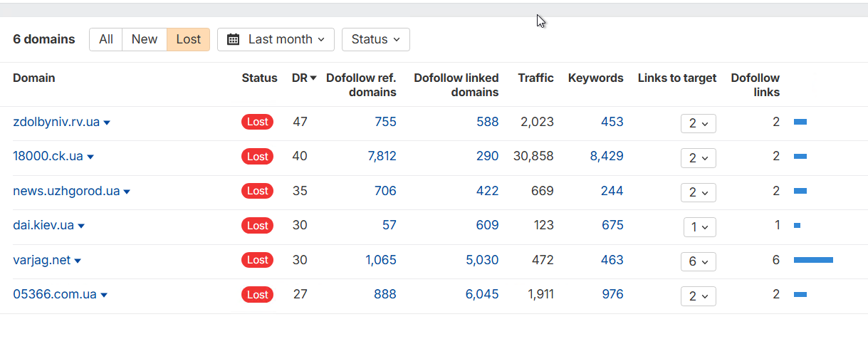Open links to target dropdown for varjag.net
Screen dimensions: 868x339
click(x=698, y=261)
